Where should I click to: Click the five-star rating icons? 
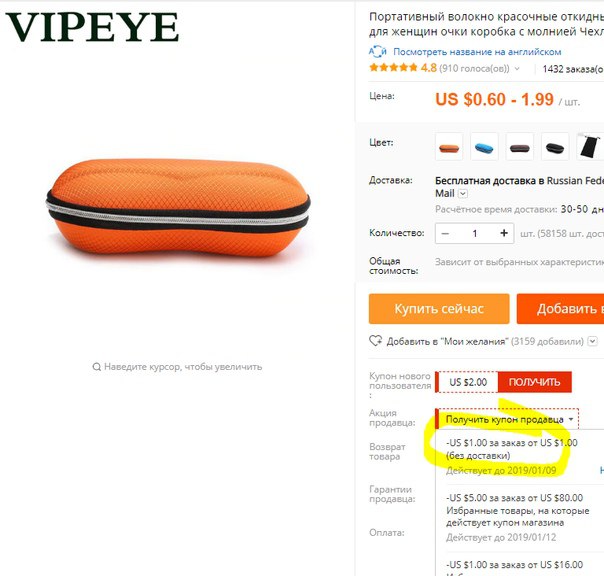click(x=393, y=68)
